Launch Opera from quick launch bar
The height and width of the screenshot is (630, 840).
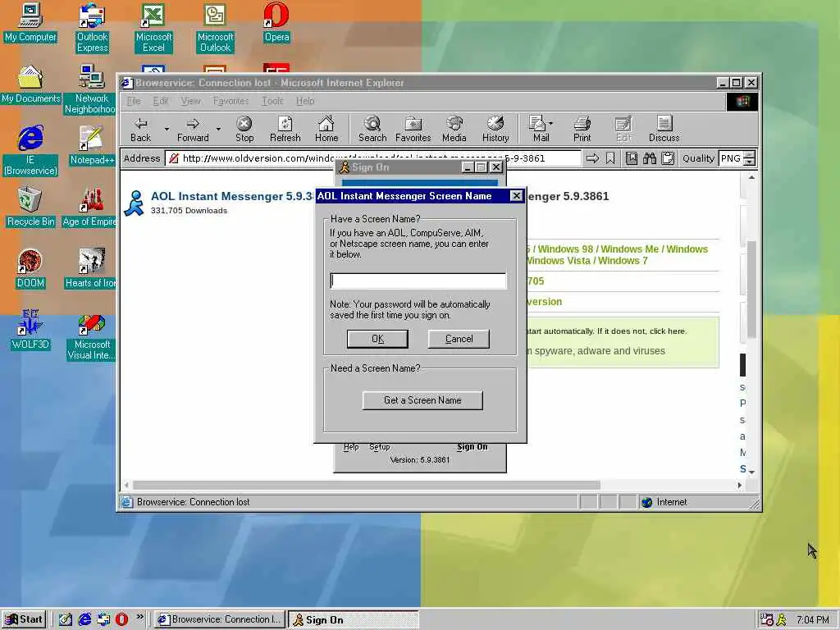[x=121, y=619]
